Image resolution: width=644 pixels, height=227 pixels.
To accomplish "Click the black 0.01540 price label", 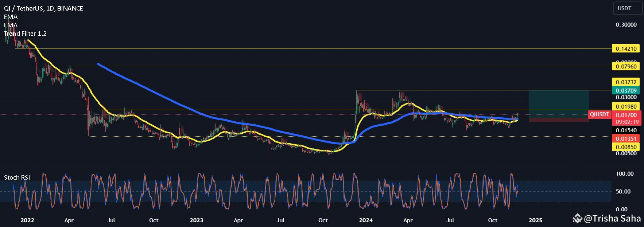I will click(x=626, y=130).
